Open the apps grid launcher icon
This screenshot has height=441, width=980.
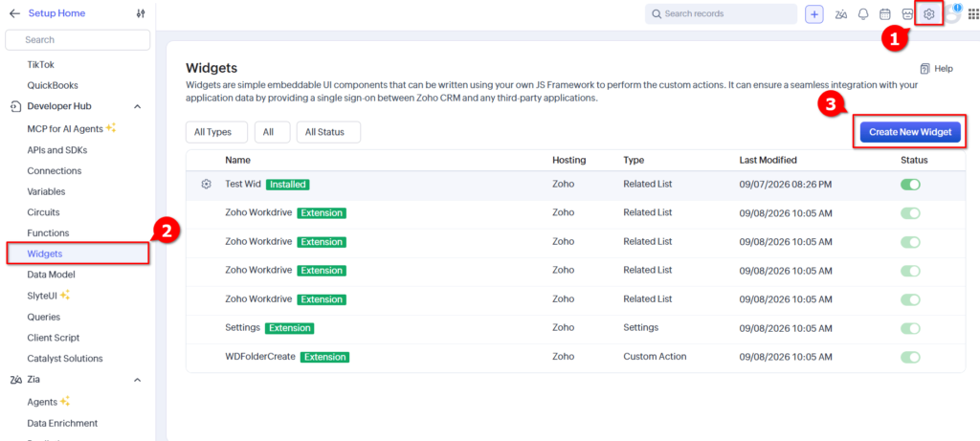pyautogui.click(x=973, y=14)
